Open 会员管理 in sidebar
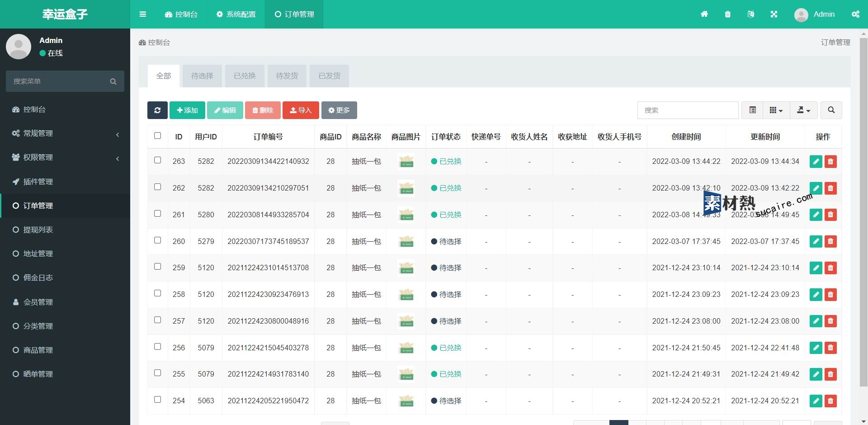 (x=65, y=302)
